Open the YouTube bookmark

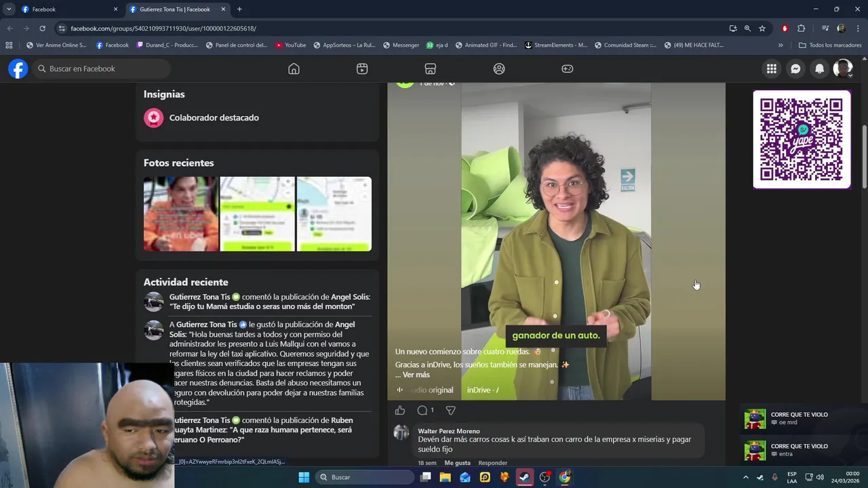[x=290, y=45]
